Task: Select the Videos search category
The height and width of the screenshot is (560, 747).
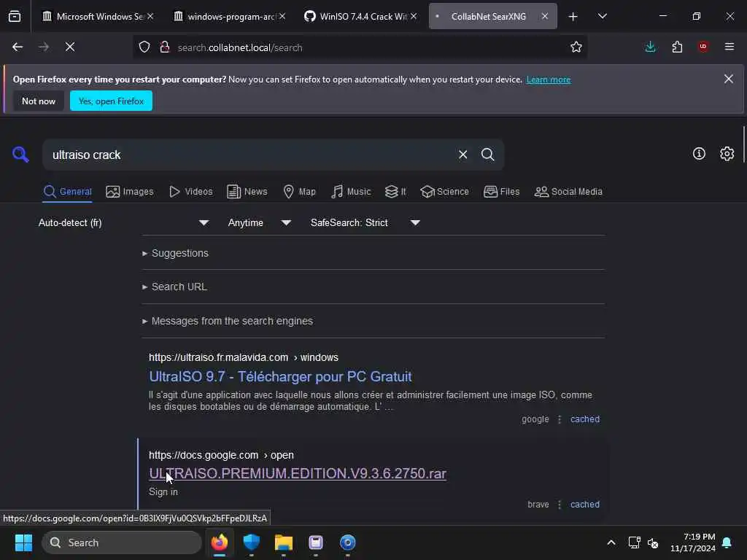Action: pos(191,192)
